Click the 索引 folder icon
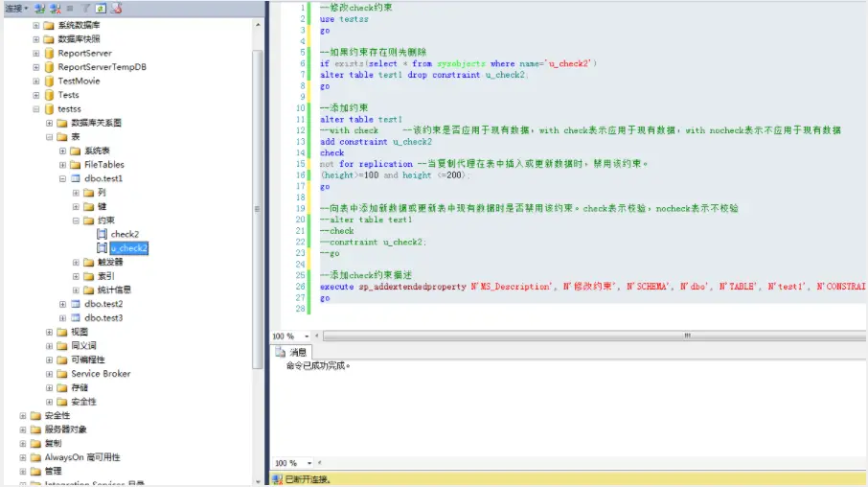This screenshot has width=868, height=487. [88, 276]
